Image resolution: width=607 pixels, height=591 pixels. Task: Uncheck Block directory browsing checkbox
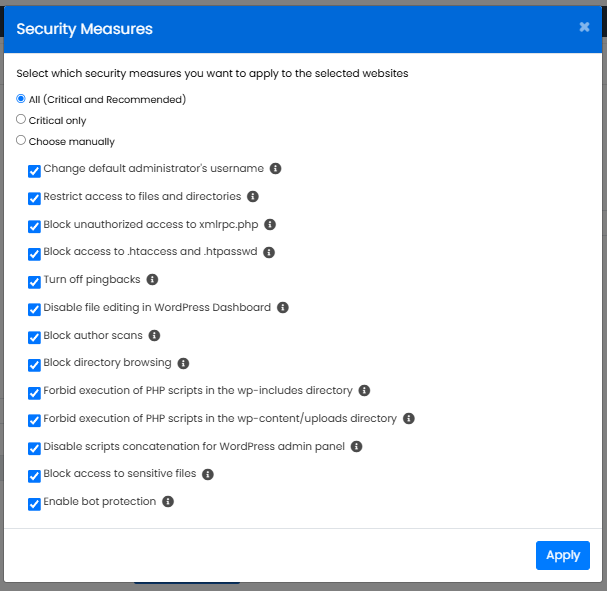[35, 365]
